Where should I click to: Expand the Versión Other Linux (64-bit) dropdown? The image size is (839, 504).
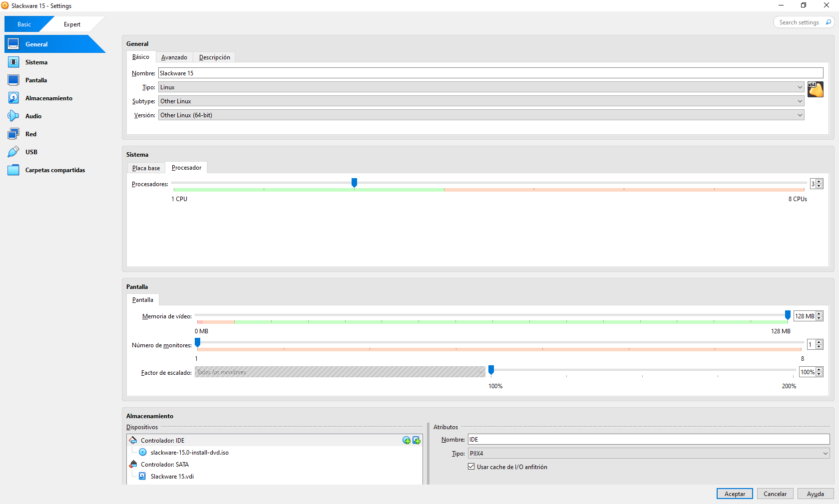481,115
